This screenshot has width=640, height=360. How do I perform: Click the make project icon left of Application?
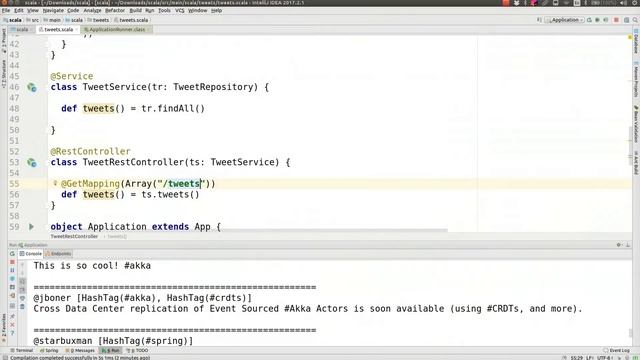click(539, 20)
